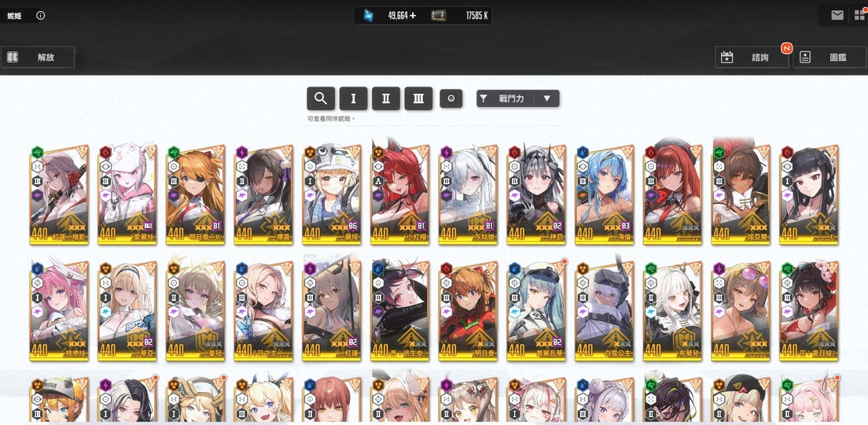This screenshot has height=425, width=868.
Task: Toggle the circle filter button
Action: click(x=451, y=98)
